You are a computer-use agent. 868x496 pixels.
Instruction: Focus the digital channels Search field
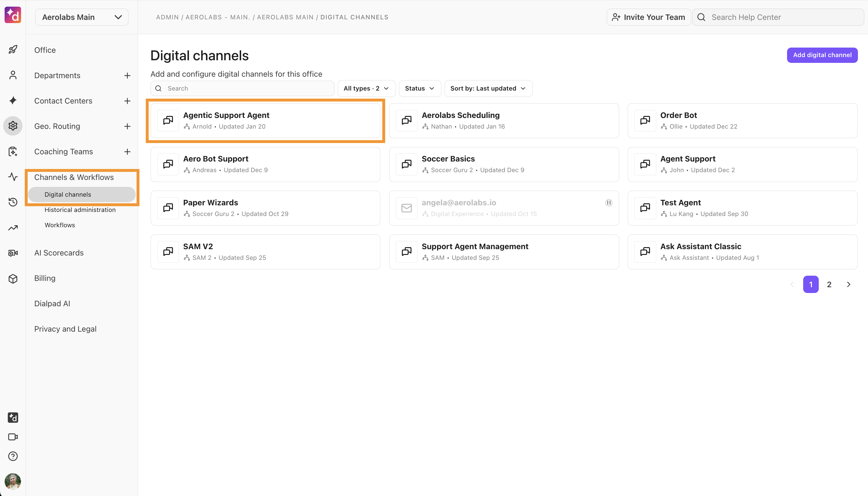coord(242,89)
